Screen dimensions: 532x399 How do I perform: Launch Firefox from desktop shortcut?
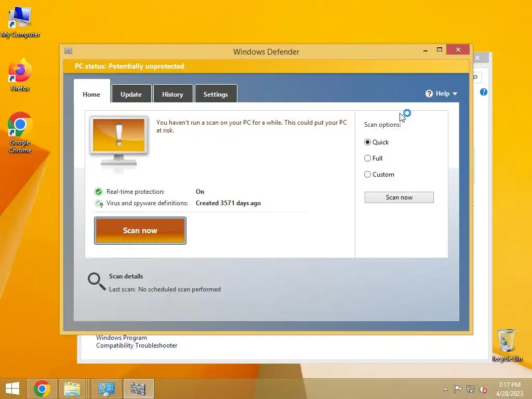coord(20,75)
